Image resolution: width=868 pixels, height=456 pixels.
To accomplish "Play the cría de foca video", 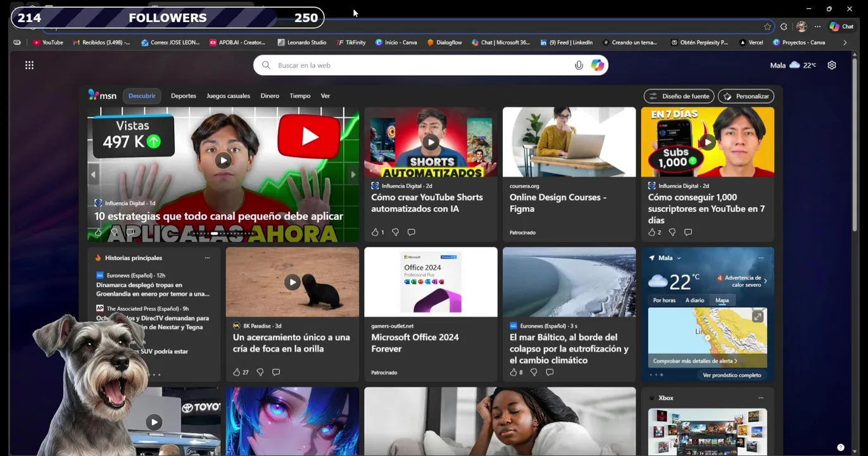I will coord(292,282).
